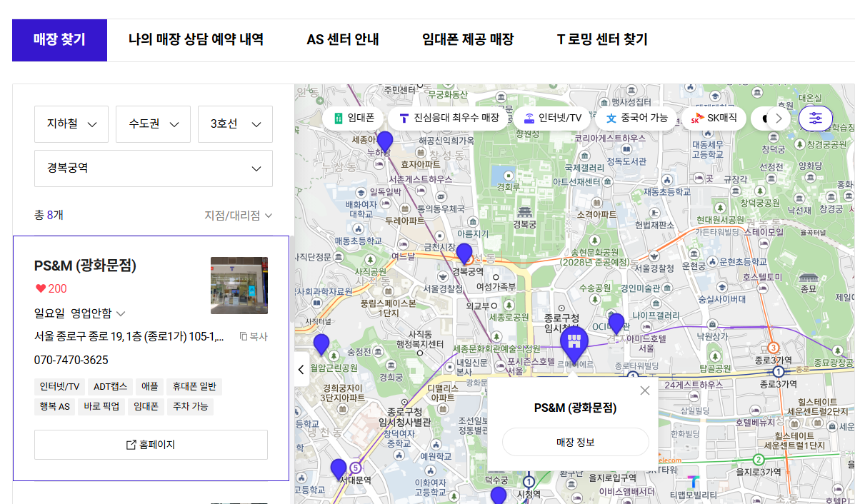
Task: Switch to the 매장 찾기 tab
Action: [59, 40]
